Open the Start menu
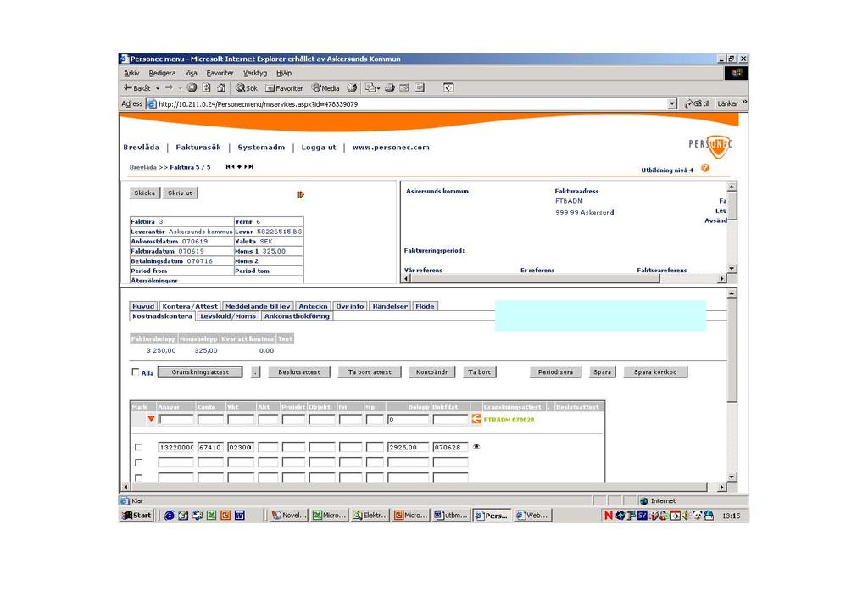The height and width of the screenshot is (614, 868). (136, 515)
